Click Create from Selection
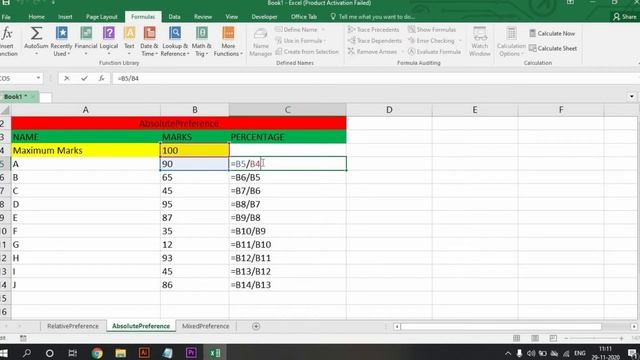 (307, 52)
